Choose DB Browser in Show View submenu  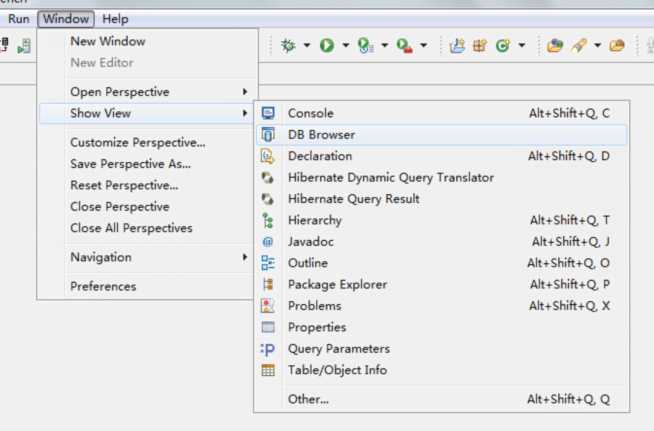coord(441,134)
